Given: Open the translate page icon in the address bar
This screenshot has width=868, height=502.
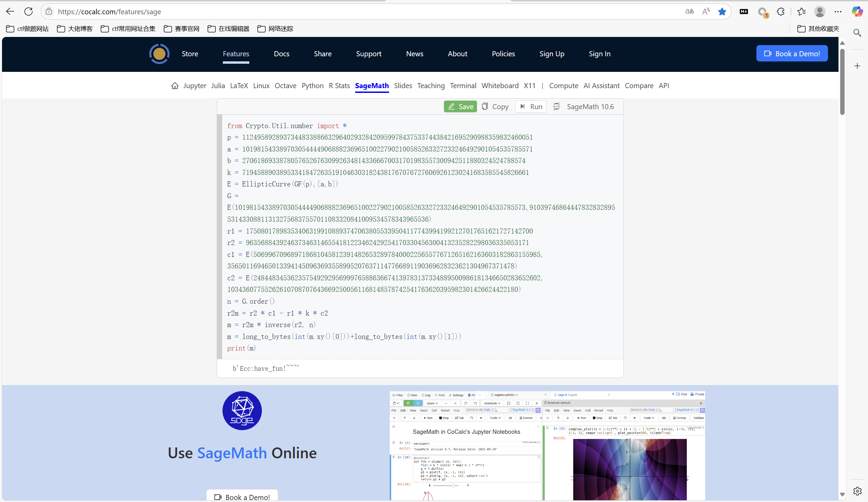Looking at the screenshot, I should (689, 12).
